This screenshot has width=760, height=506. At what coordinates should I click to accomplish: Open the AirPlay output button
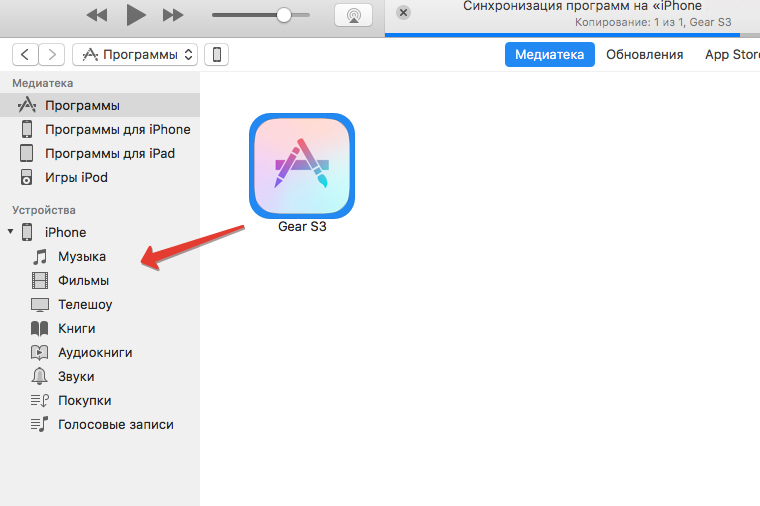pos(353,15)
